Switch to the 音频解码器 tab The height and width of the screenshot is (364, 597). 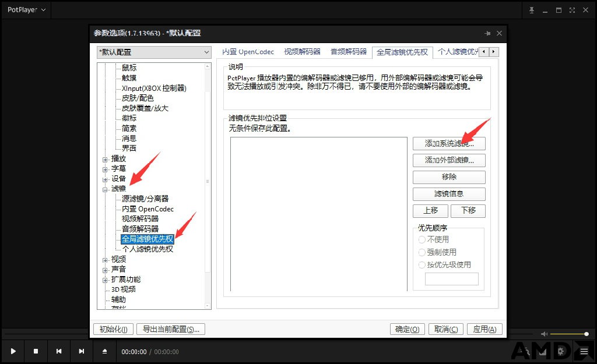(349, 52)
